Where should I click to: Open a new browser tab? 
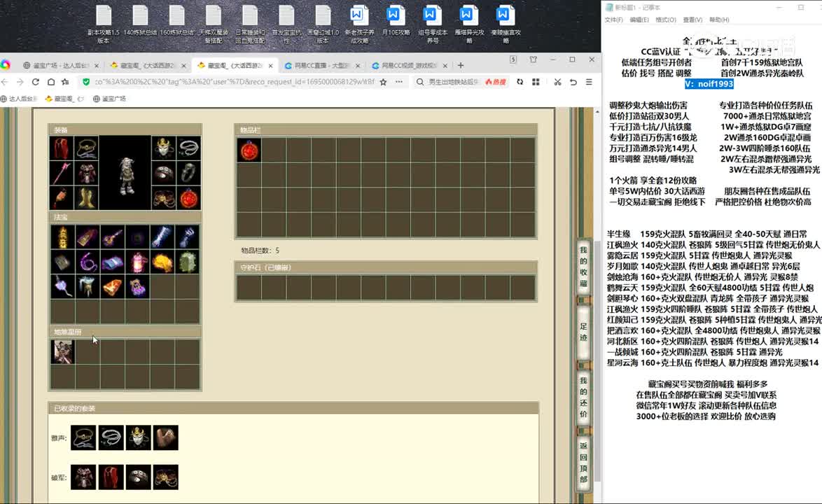460,66
